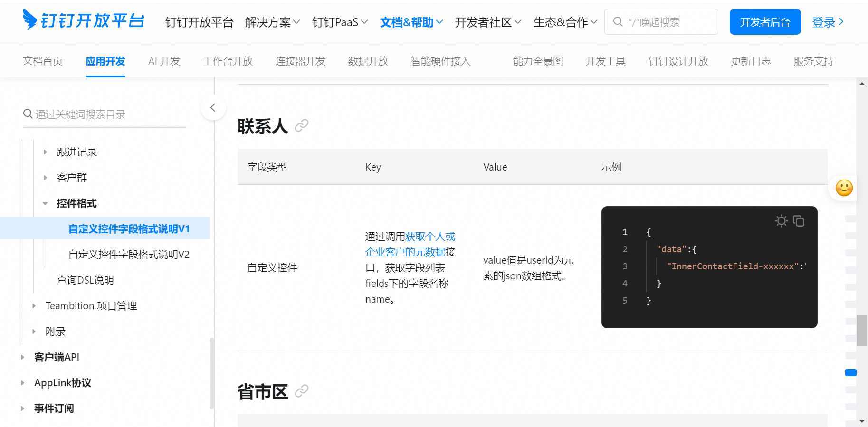Viewport: 868px width, 427px height.
Task: Open 能力全景图 tab
Action: (x=538, y=61)
